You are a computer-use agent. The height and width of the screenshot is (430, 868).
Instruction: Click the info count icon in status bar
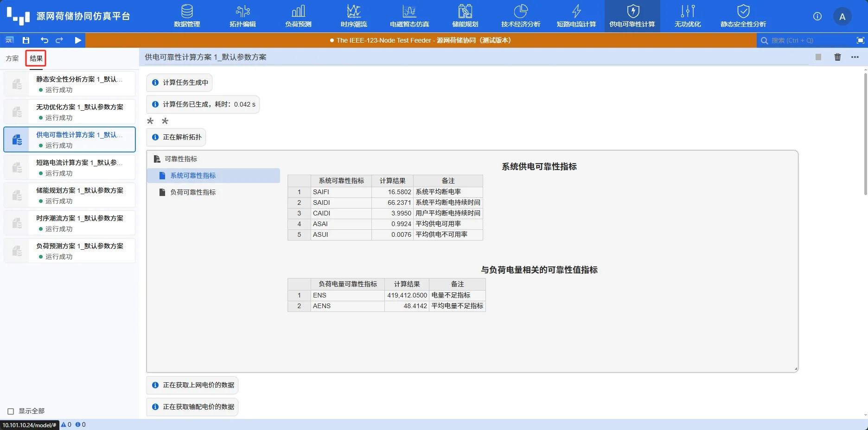pyautogui.click(x=81, y=424)
